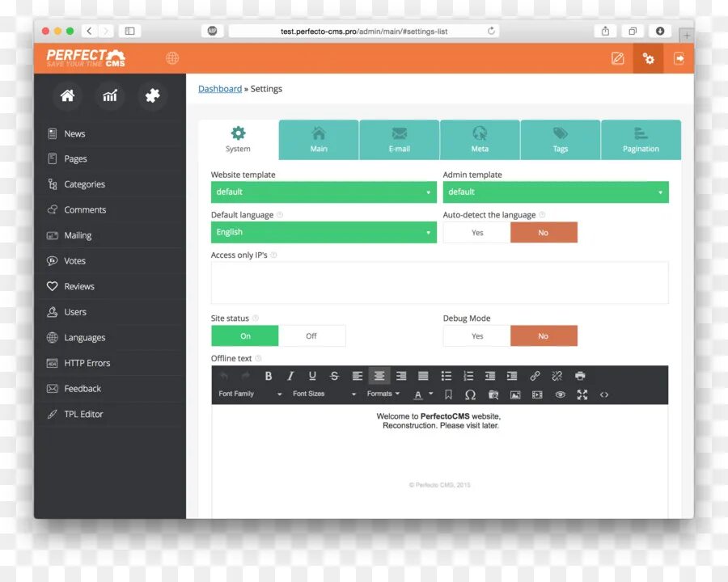
Task: Set Debug Mode to Yes
Action: (476, 336)
